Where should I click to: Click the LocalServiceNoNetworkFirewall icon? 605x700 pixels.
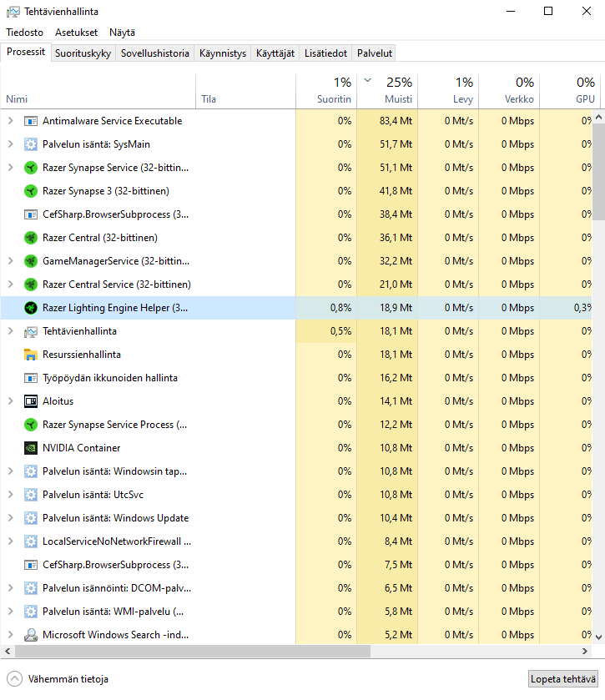[x=30, y=541]
